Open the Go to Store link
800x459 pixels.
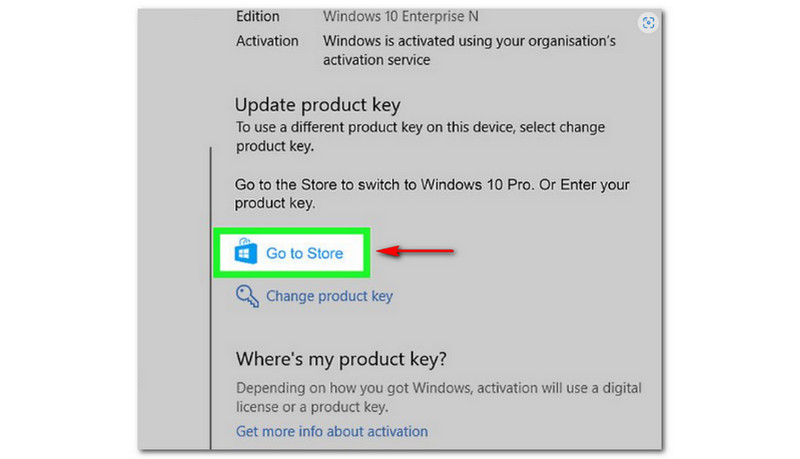[304, 253]
